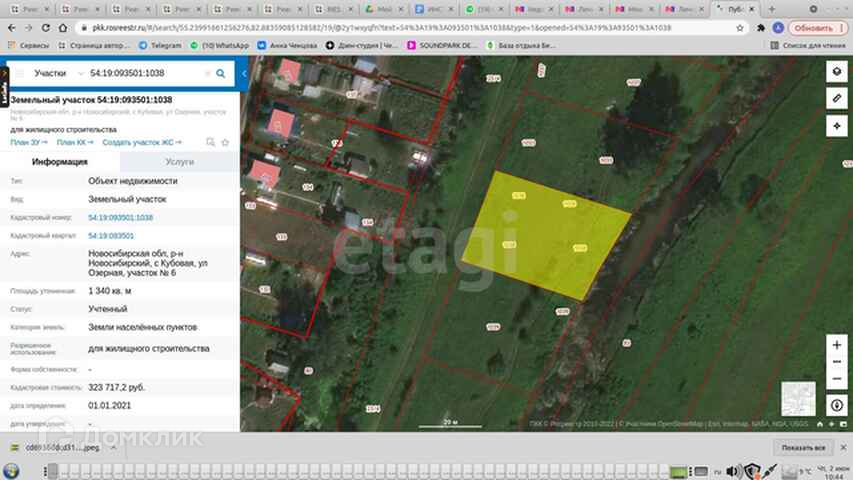
Task: Select the ruler measurement tool
Action: click(x=836, y=98)
